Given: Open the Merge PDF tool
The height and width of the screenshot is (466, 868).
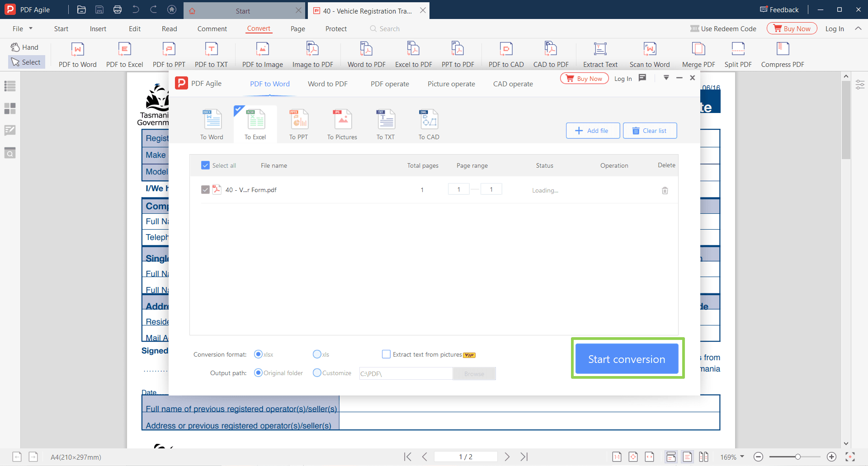Looking at the screenshot, I should pyautogui.click(x=698, y=53).
